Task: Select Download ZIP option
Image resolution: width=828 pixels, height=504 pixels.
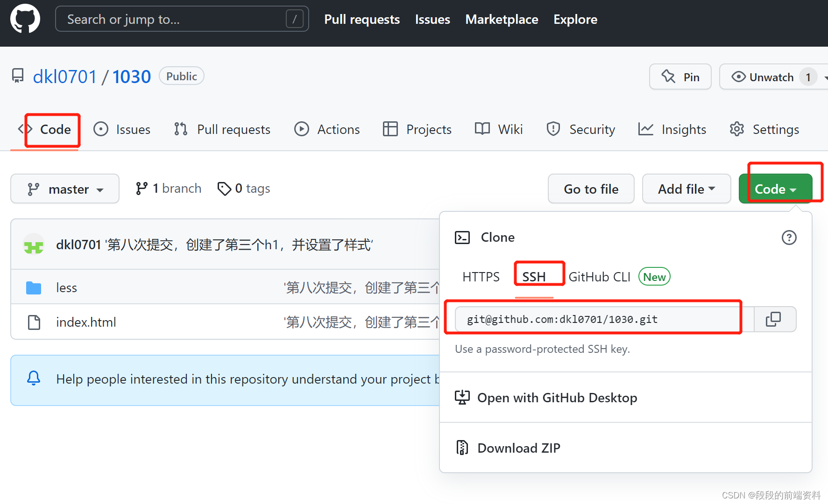Action: tap(518, 448)
